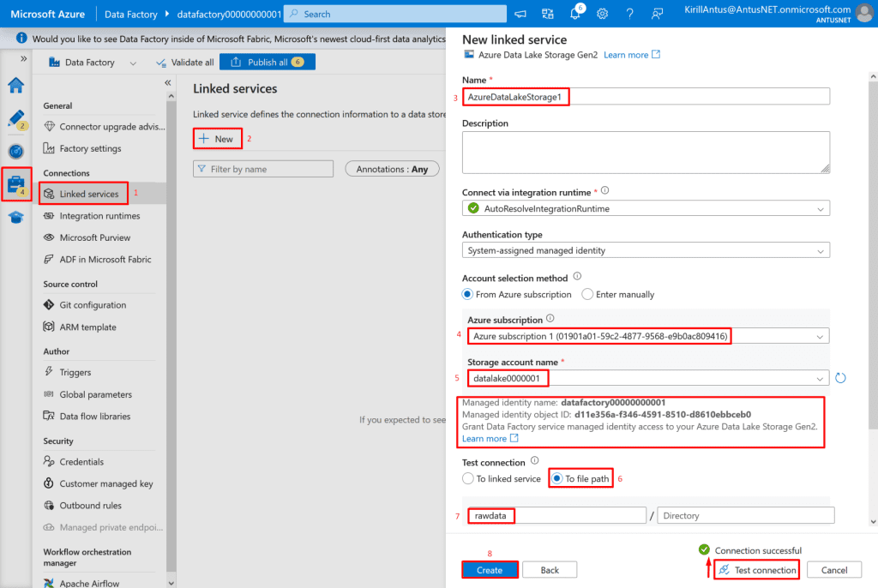This screenshot has width=878, height=588.
Task: Open Integration runtimes in the sidebar
Action: 99,216
